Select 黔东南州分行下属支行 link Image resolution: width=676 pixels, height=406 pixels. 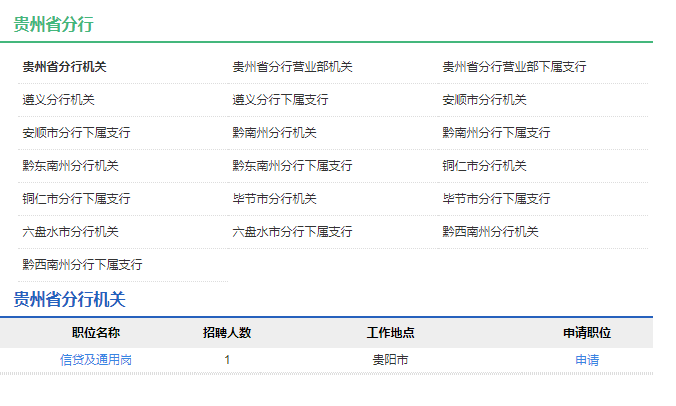coord(292,166)
